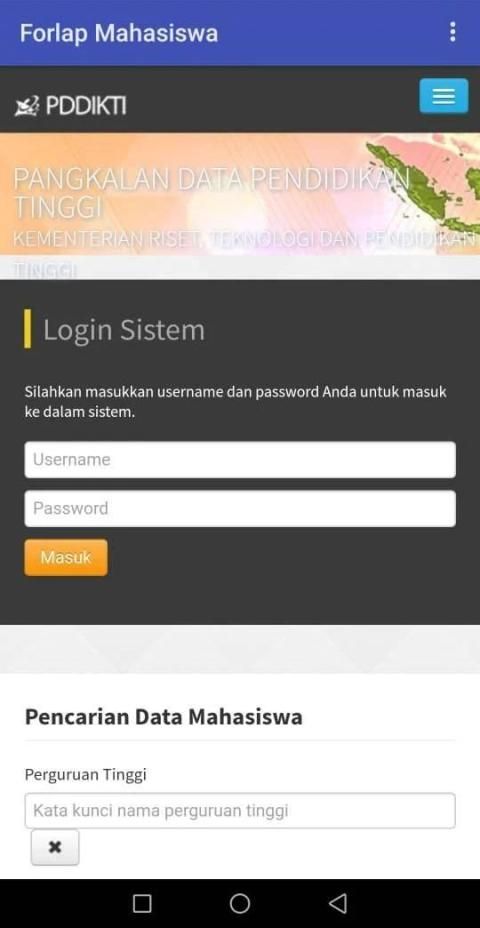Click the Pangkalan Data Pendidikan Tinggi banner title
Image resolution: width=480 pixels, height=928 pixels.
[x=211, y=192]
